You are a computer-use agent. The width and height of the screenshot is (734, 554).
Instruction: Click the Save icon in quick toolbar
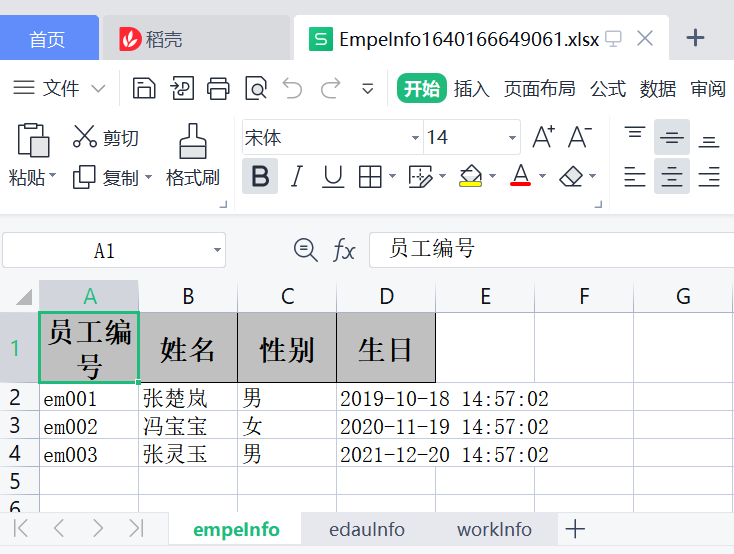click(144, 89)
